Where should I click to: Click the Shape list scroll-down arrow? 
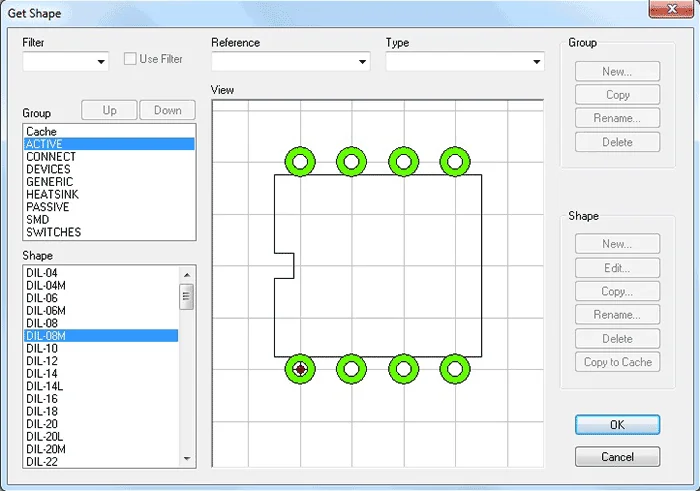[187, 458]
